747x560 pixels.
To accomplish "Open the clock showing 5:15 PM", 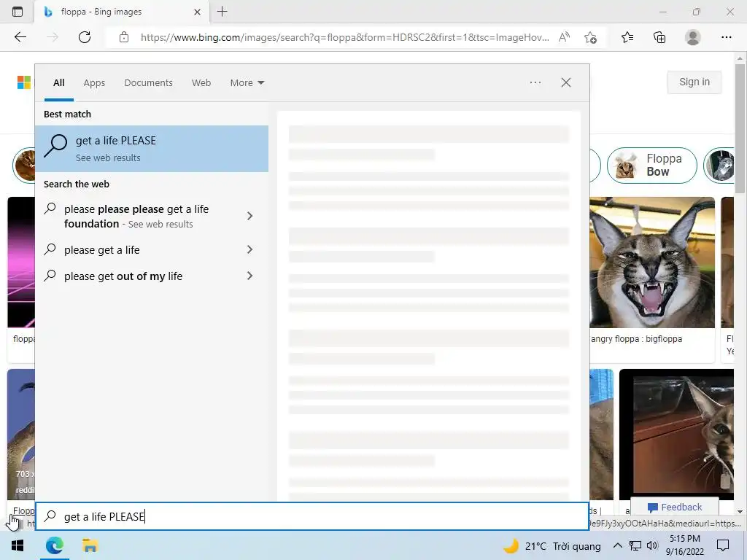I will click(x=684, y=545).
